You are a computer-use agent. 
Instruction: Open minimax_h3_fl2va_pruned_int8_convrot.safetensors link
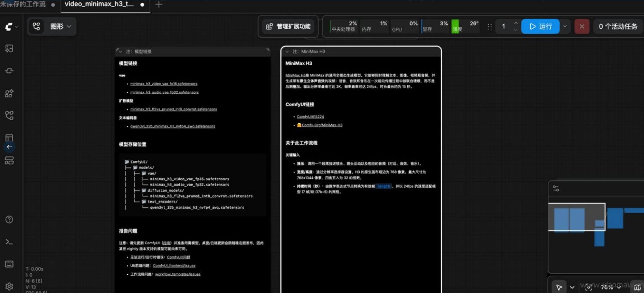coord(173,109)
